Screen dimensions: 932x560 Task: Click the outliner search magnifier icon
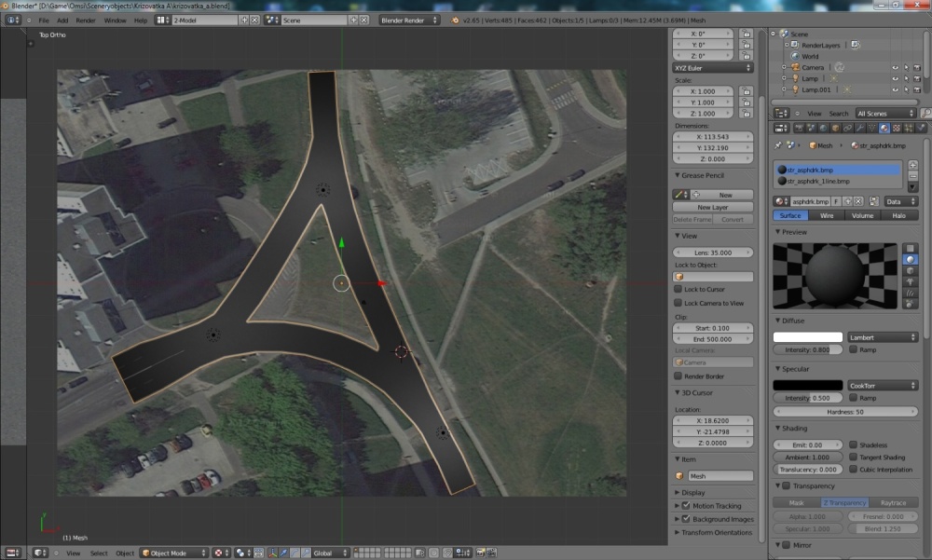925,113
